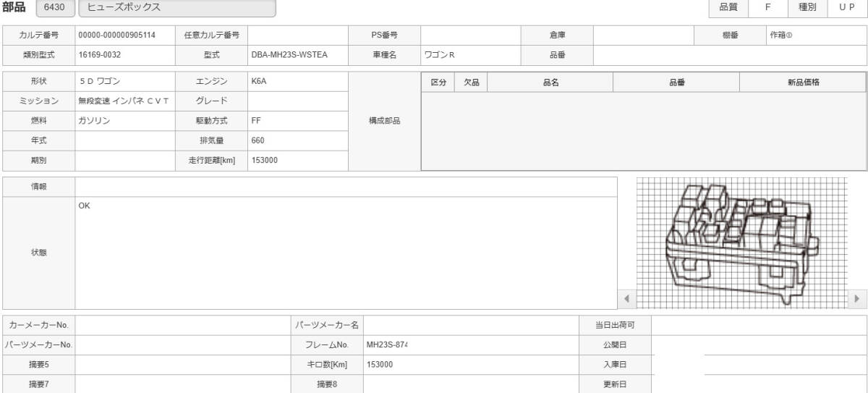Image resolution: width=868 pixels, height=393 pixels.
Task: Click the 当日出荷可 field
Action: click(759, 325)
